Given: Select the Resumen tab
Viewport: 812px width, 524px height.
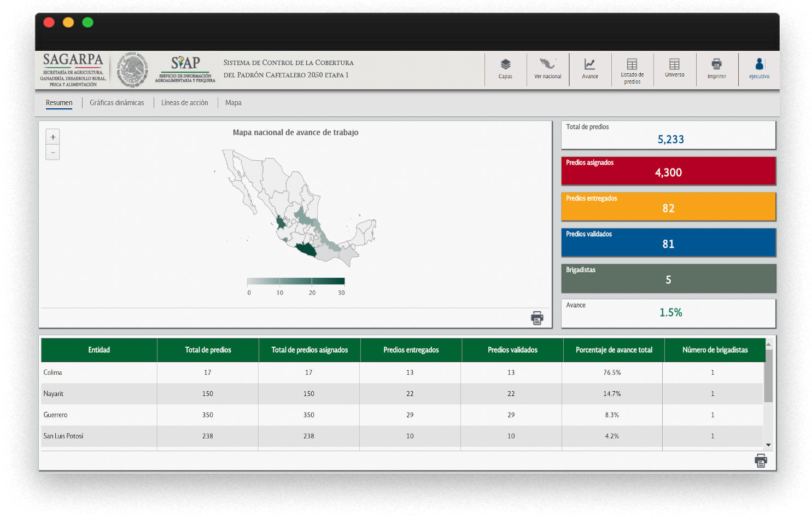Looking at the screenshot, I should (59, 103).
